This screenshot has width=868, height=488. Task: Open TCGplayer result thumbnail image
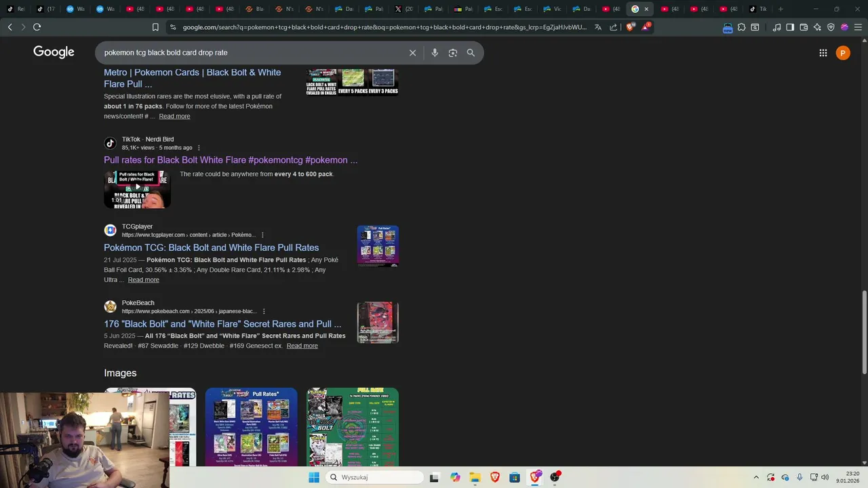click(x=378, y=246)
